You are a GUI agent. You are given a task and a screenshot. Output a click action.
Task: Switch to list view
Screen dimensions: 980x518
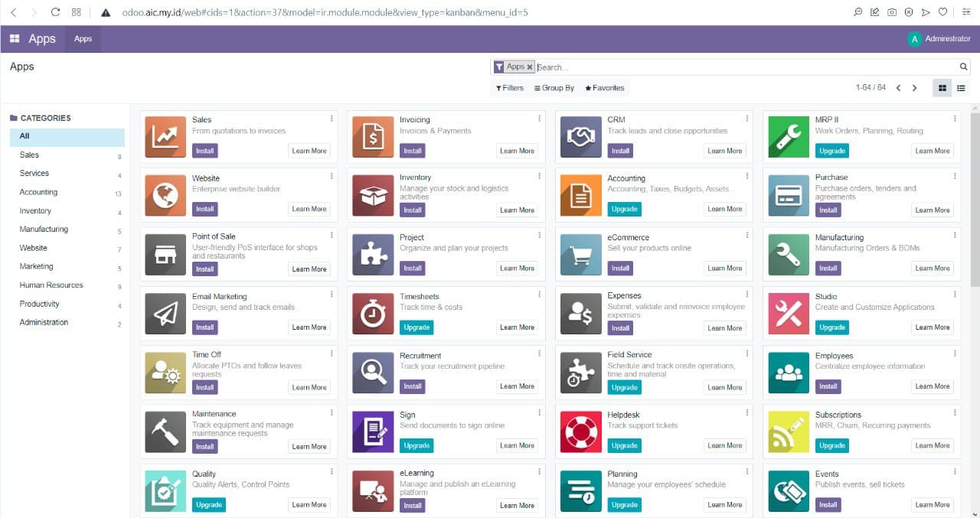962,88
